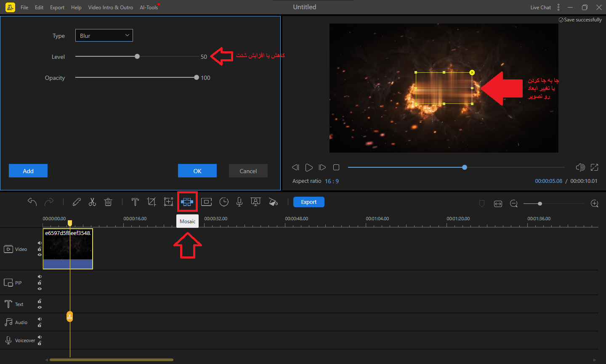
Task: Open the Export menu
Action: point(57,8)
